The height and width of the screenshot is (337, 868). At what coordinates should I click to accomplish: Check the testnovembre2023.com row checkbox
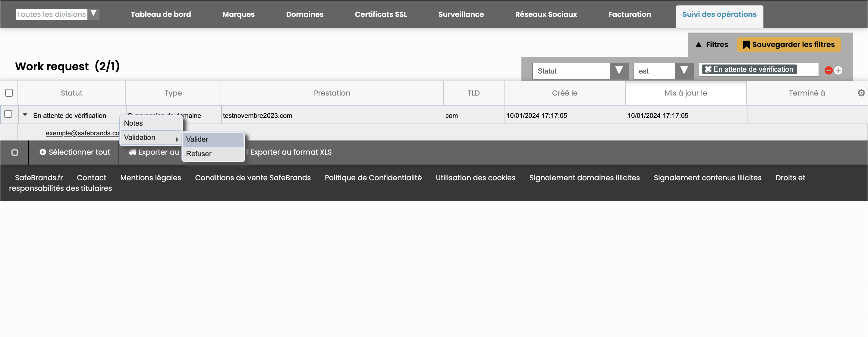tap(8, 114)
